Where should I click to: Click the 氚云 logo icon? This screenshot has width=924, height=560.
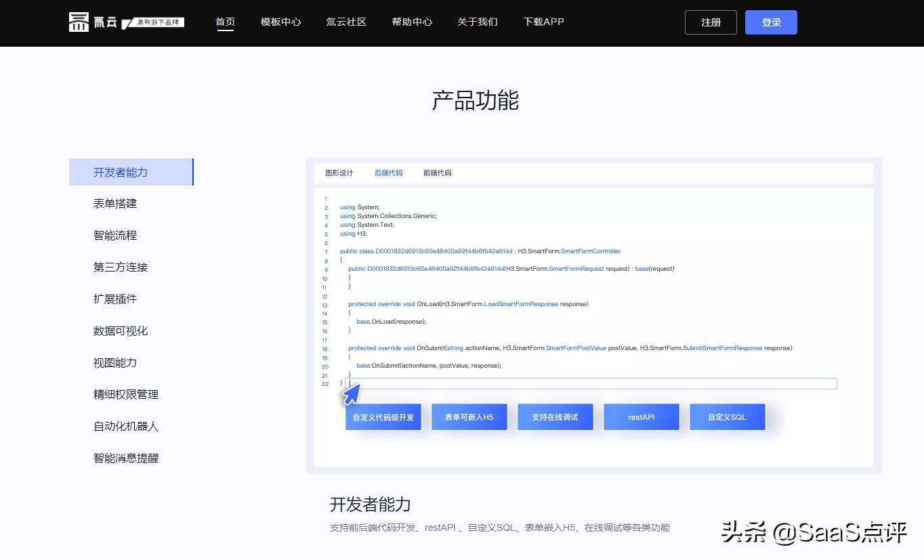click(x=79, y=22)
